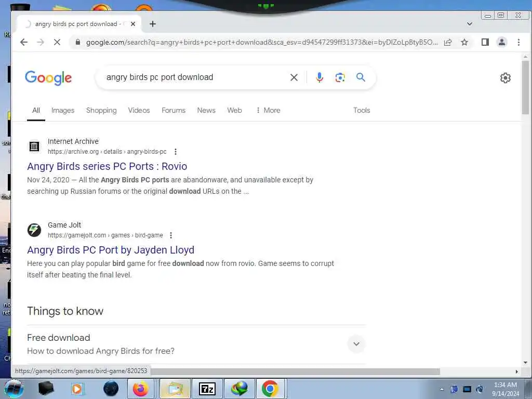Search by image with Google Lens

(x=340, y=77)
